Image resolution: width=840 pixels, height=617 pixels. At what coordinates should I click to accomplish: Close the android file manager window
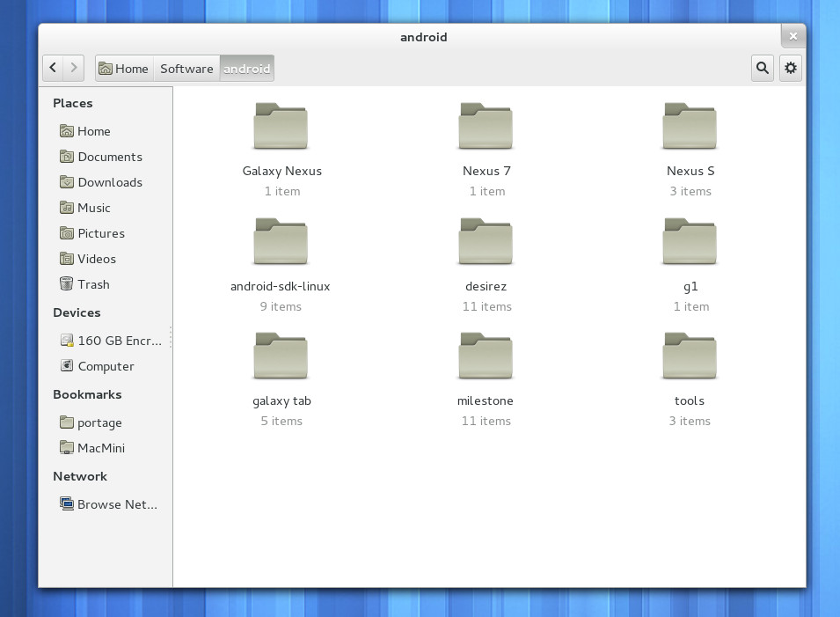(x=793, y=36)
